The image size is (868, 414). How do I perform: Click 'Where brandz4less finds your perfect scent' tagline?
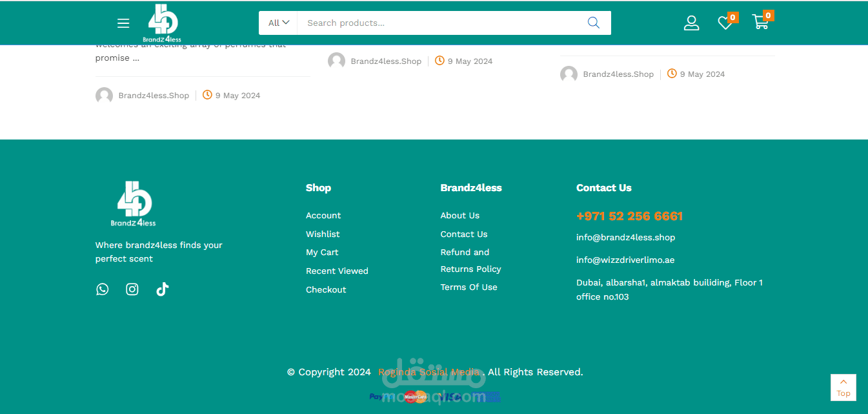(x=159, y=252)
